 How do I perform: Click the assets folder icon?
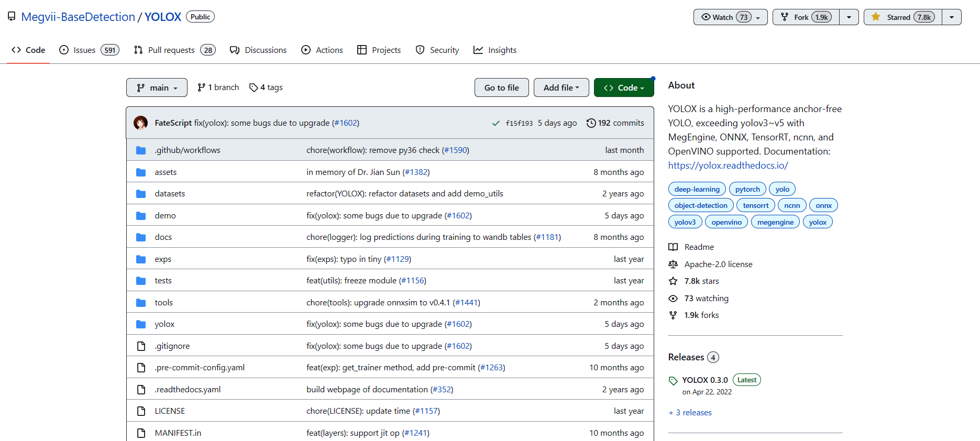[141, 172]
